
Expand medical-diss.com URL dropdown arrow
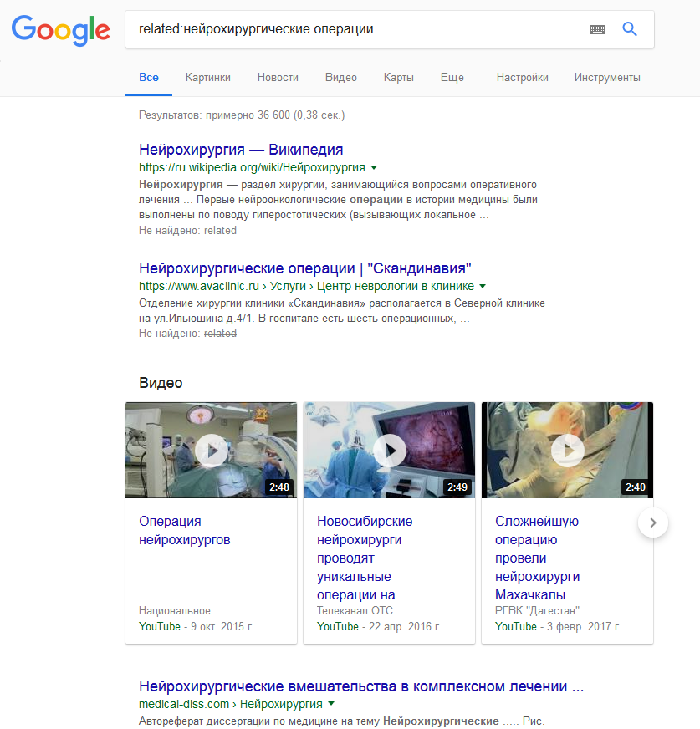[331, 704]
